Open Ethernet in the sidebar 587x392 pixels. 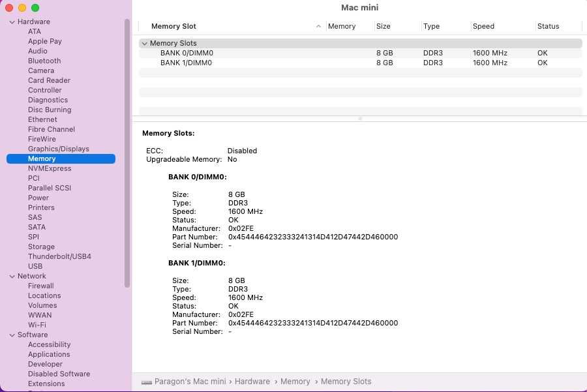42,119
